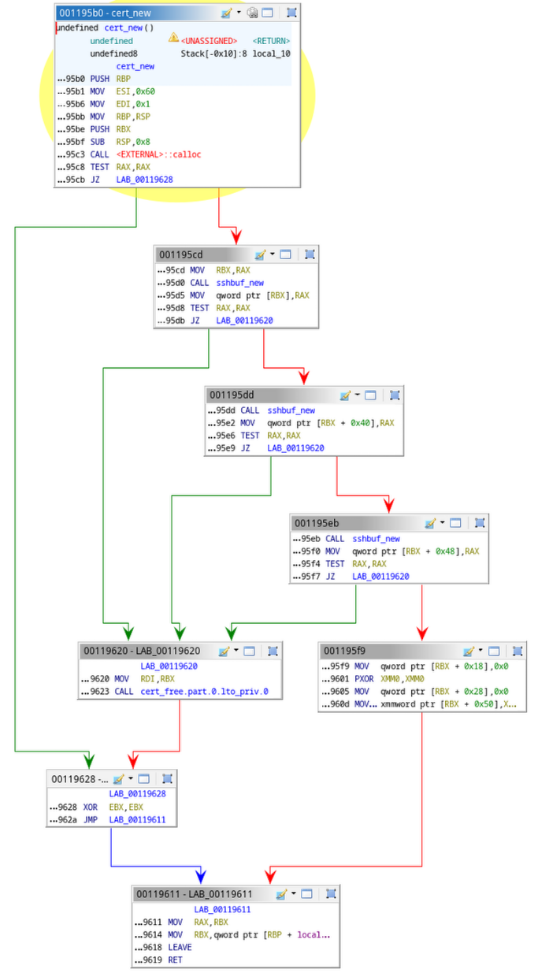Select the <RETURN> storage text

(271, 40)
